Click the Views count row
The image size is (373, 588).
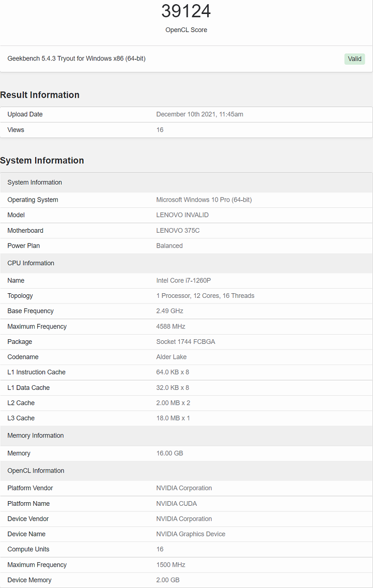pyautogui.click(x=186, y=130)
